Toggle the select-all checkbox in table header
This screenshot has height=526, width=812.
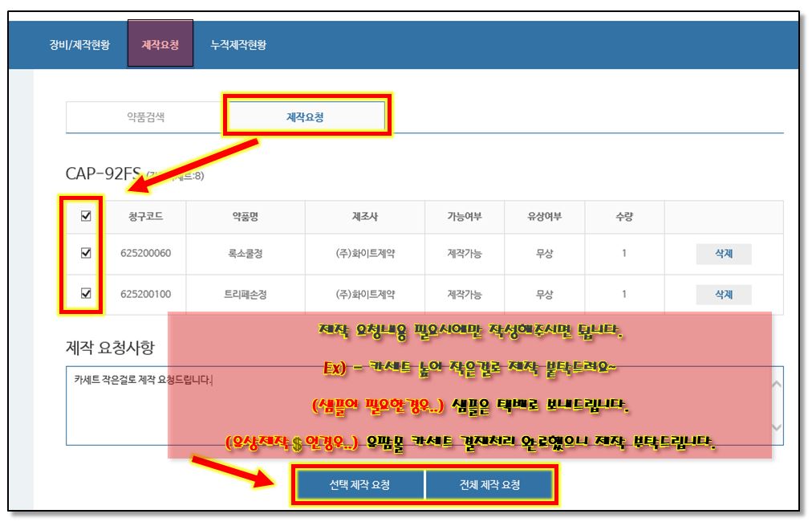click(x=87, y=216)
